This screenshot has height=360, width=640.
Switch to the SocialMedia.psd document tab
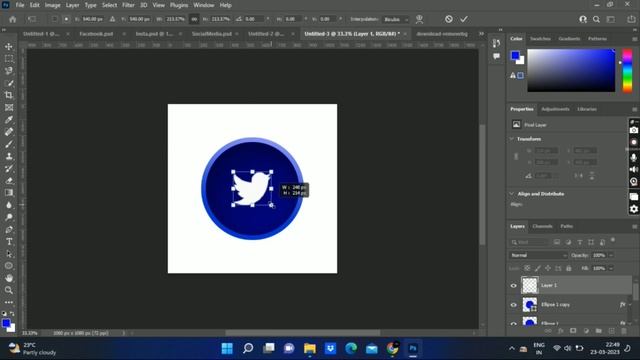tap(212, 34)
